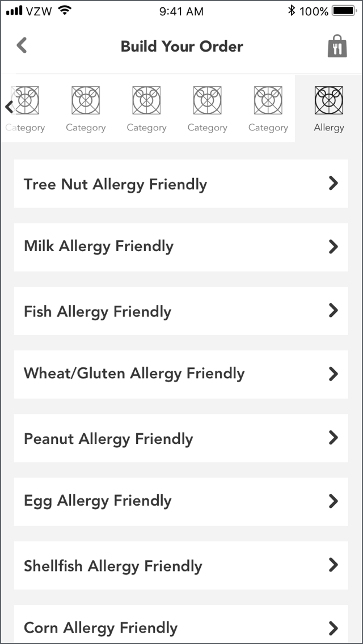The image size is (363, 644).
Task: Expand the Shellfish Allergy Friendly chevron
Action: pos(334,565)
